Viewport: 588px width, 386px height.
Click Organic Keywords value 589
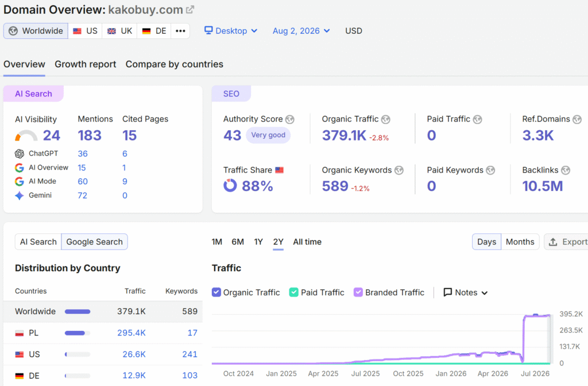pyautogui.click(x=335, y=186)
